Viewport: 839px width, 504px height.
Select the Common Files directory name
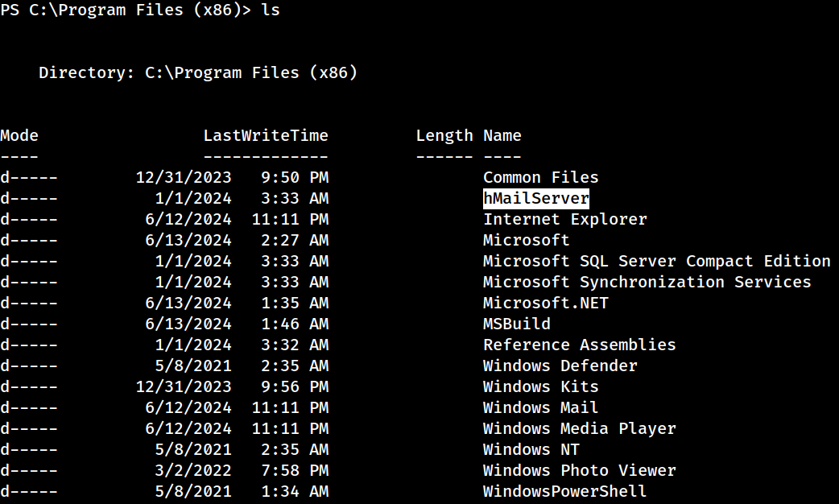coord(540,178)
